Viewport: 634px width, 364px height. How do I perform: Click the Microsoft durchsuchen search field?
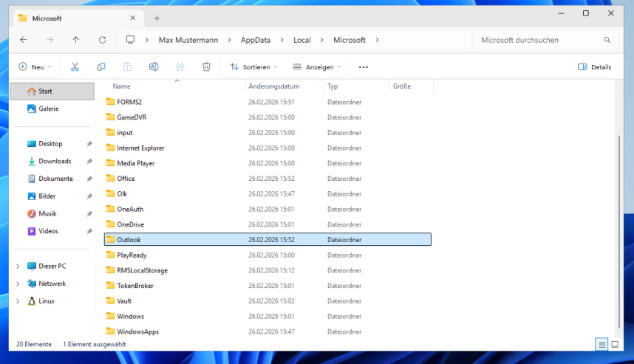point(539,40)
